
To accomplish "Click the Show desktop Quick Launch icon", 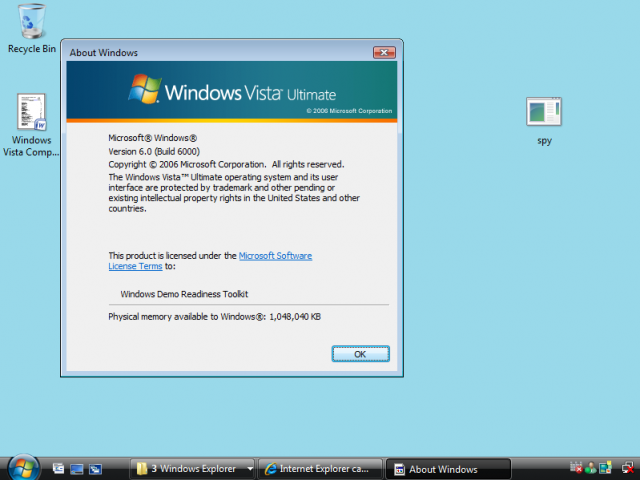I will (x=77, y=469).
